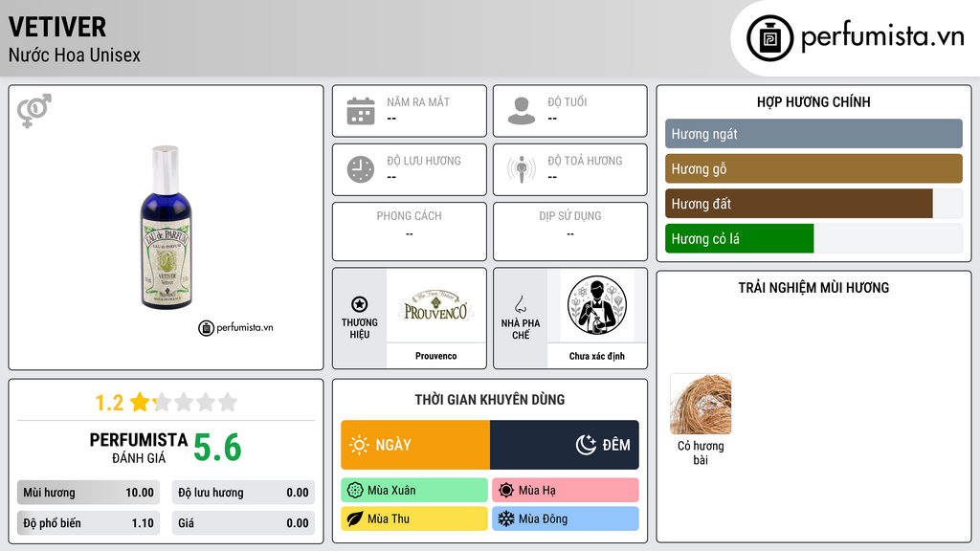Select the Mùa Thu season tag
980x551 pixels.
414,518
